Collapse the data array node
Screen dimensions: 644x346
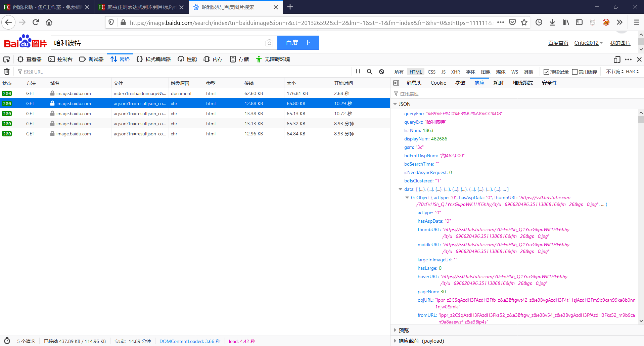coord(400,189)
